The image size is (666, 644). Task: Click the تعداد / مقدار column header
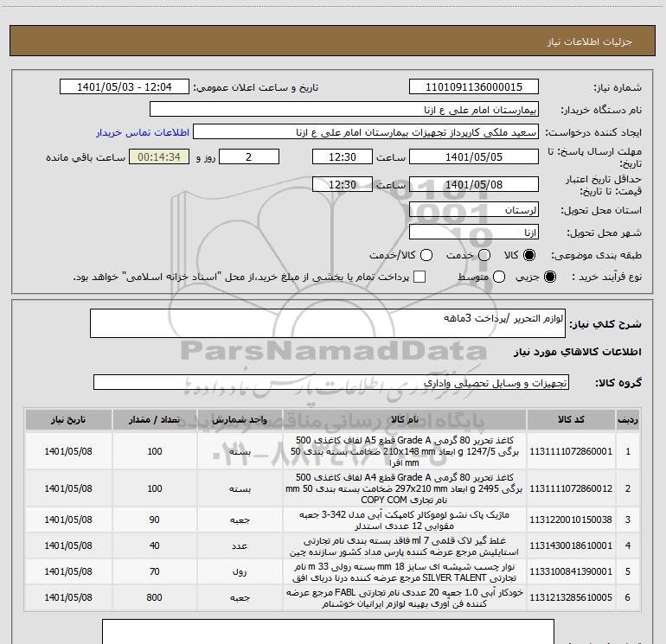pyautogui.click(x=155, y=420)
